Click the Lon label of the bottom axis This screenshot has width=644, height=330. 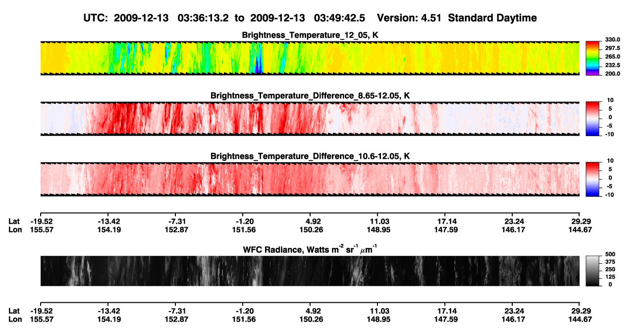coord(15,319)
